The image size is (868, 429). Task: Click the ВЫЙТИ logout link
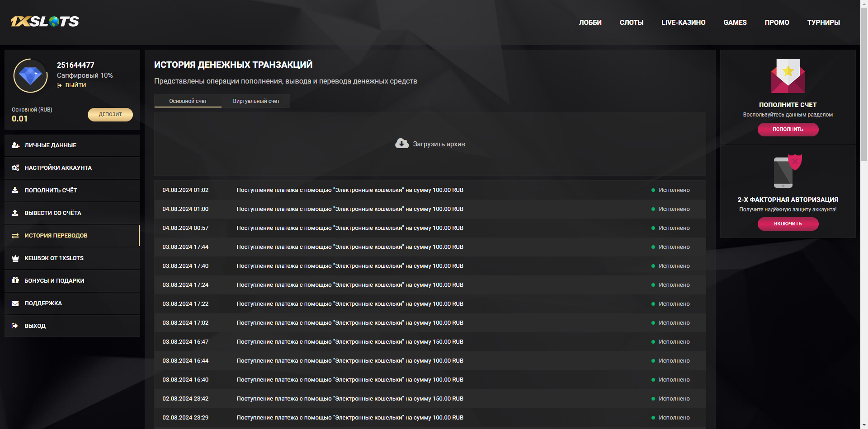pos(75,85)
